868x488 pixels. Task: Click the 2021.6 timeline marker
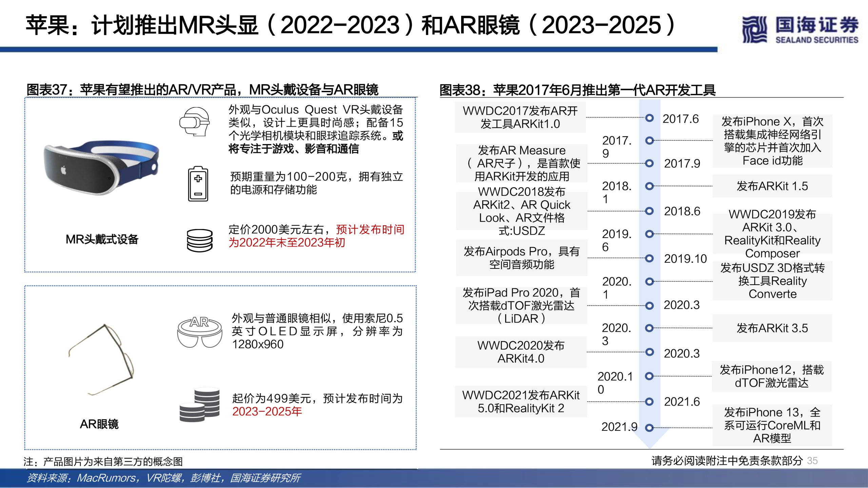649,402
